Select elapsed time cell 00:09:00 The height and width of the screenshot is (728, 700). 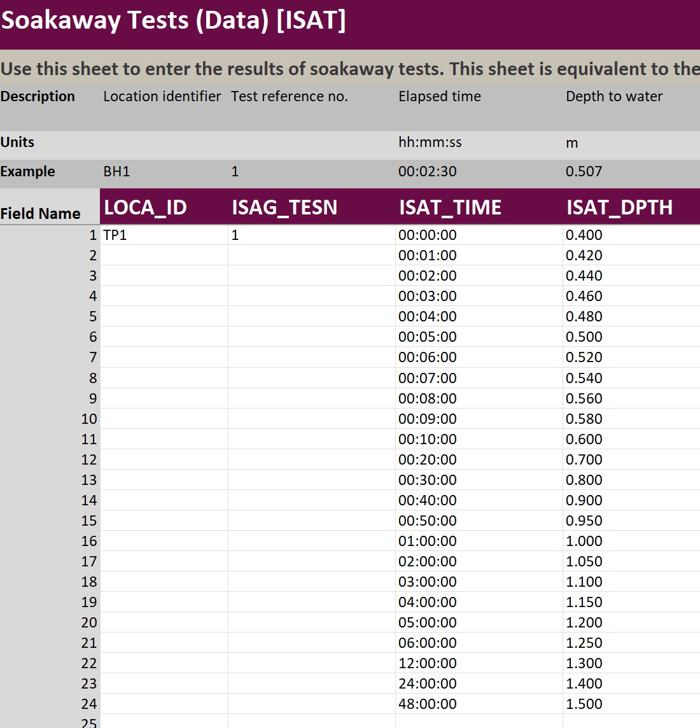pyautogui.click(x=479, y=419)
